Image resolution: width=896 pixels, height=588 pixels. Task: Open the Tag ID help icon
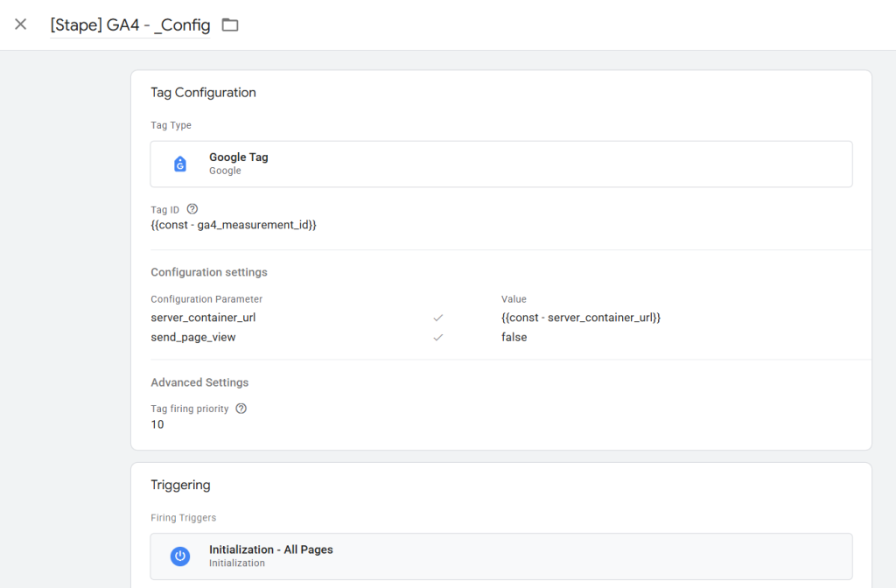192,209
